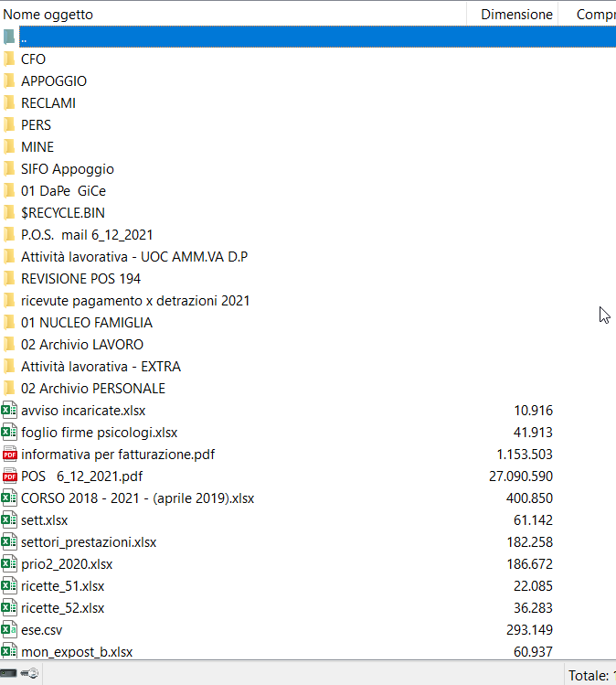Screen dimensions: 616x685
Task: Select the SIFO Appoggio folder
Action: click(68, 169)
